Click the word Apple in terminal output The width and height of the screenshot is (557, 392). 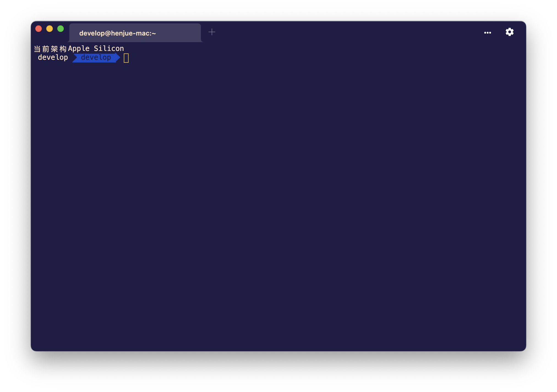[x=79, y=48]
